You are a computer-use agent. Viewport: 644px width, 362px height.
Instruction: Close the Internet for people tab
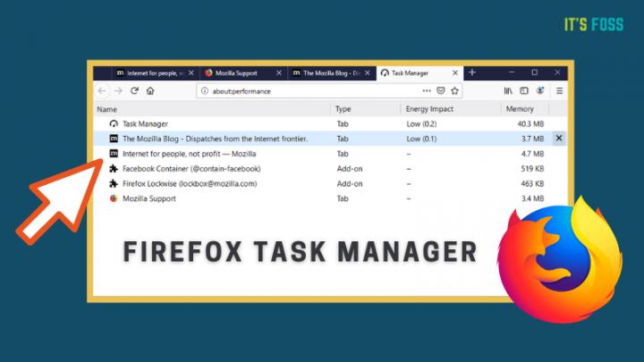(191, 72)
